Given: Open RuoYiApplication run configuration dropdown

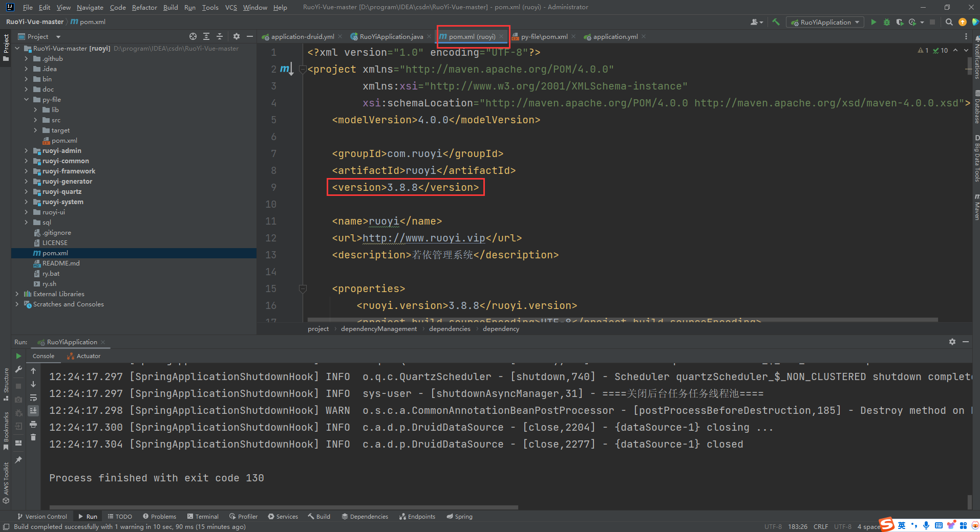Looking at the screenshot, I should 825,22.
